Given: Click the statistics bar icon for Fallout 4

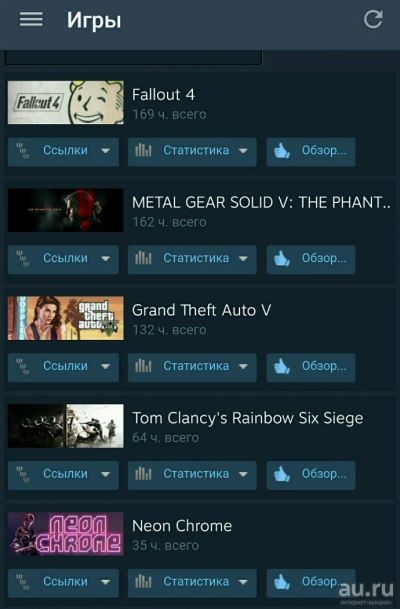Looking at the screenshot, I should [143, 150].
